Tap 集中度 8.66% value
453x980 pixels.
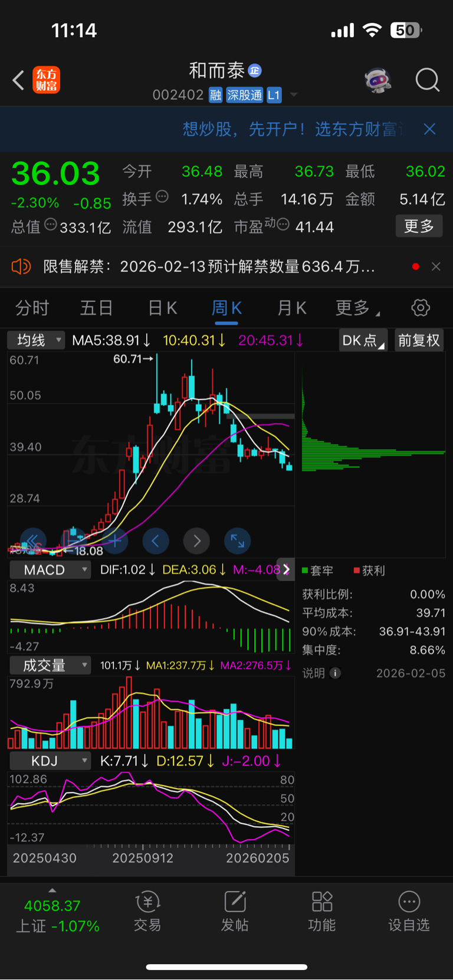[x=428, y=650]
